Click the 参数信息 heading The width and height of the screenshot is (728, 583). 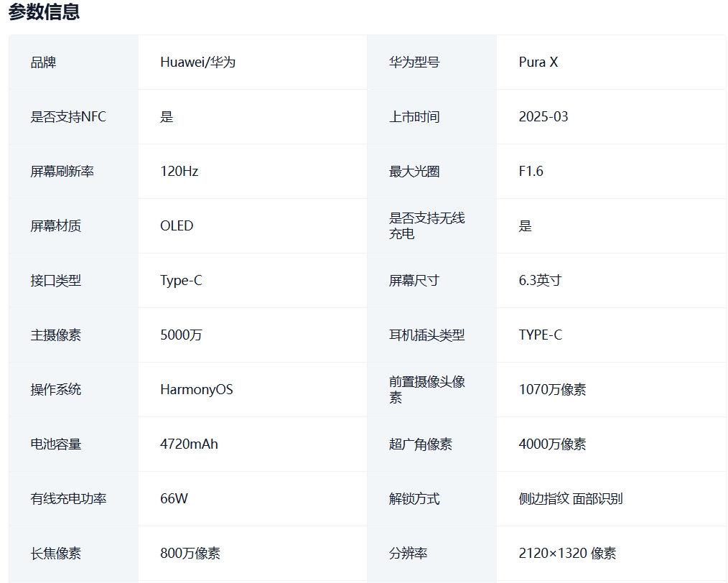click(44, 11)
